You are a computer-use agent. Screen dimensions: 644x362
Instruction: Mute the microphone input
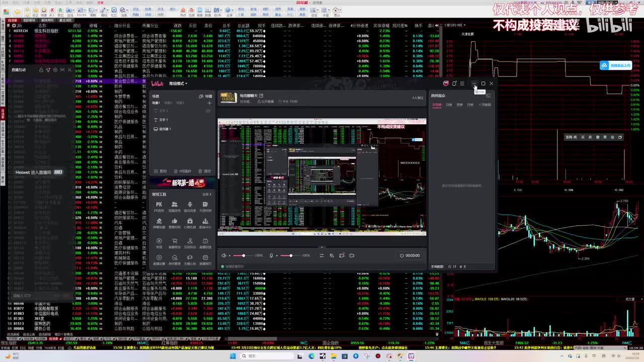[271, 255]
